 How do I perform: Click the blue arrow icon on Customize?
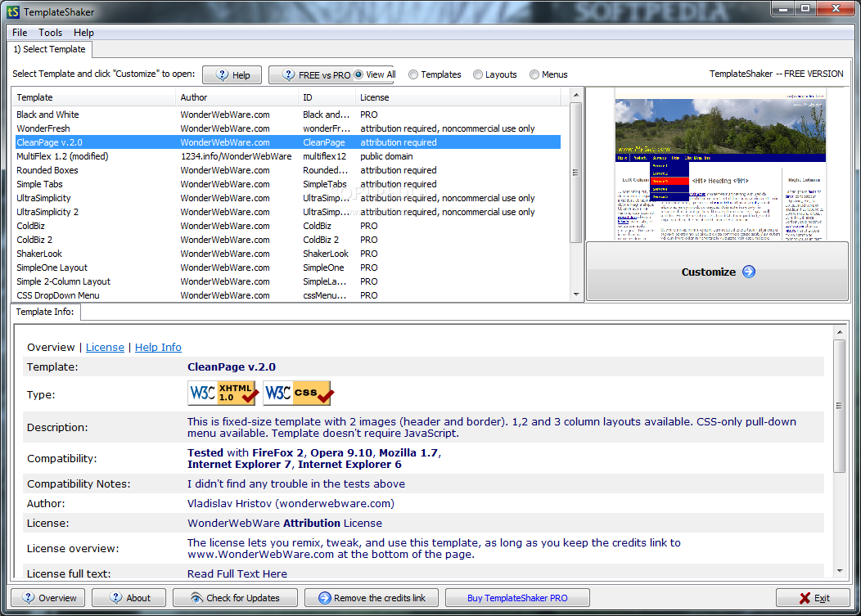[749, 272]
